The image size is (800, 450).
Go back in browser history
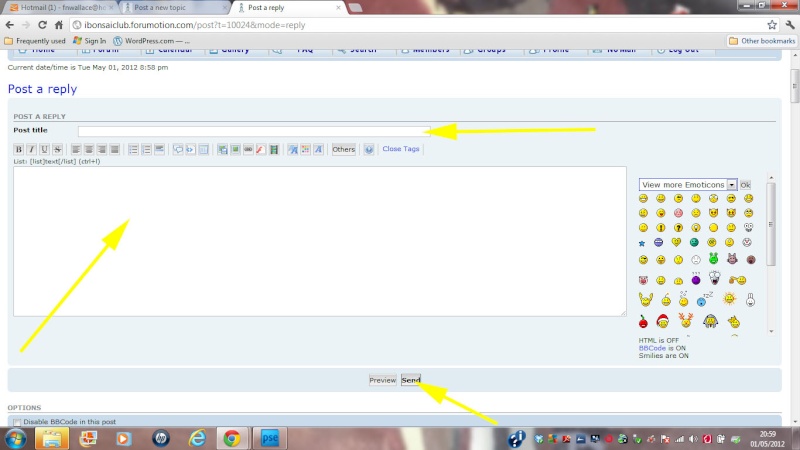tap(10, 25)
